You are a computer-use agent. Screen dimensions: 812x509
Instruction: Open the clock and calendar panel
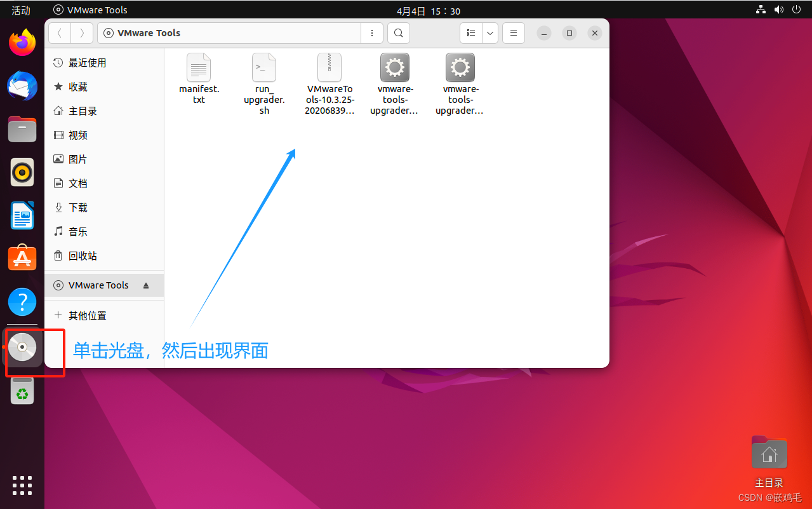[x=429, y=11]
